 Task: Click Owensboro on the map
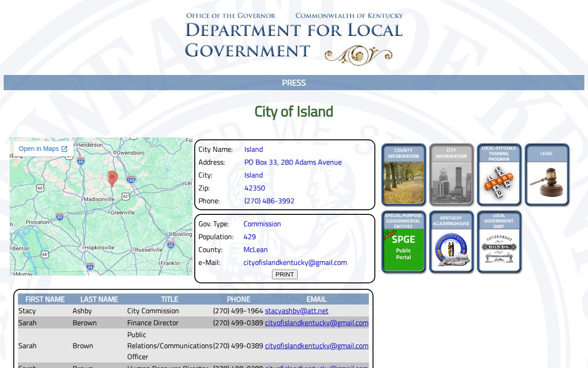(x=130, y=152)
